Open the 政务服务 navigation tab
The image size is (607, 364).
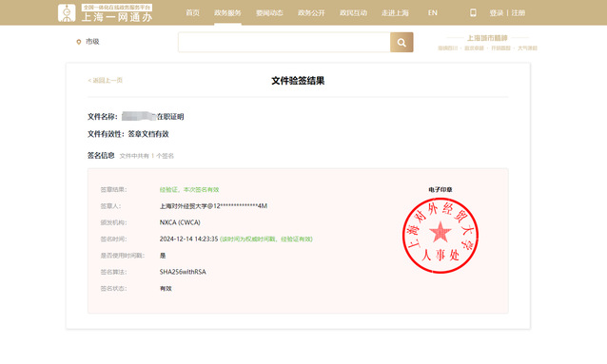pos(227,12)
